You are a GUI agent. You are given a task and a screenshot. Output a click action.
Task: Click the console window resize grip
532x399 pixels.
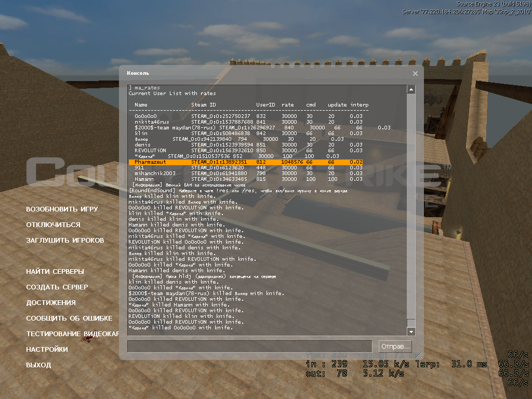point(420,355)
